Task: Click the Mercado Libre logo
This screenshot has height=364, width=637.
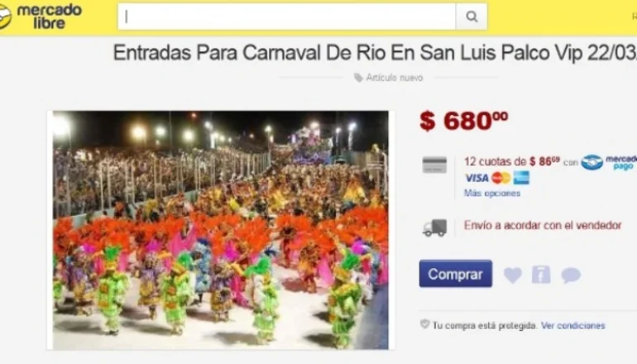Action: pyautogui.click(x=41, y=17)
